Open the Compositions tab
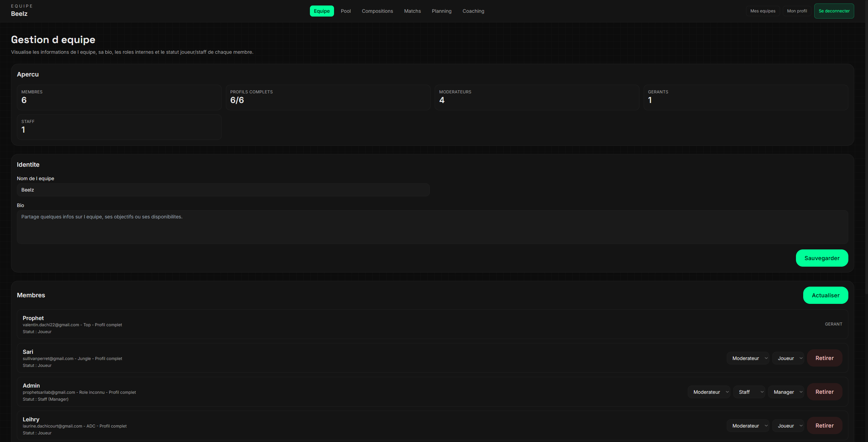Image resolution: width=868 pixels, height=442 pixels. click(377, 11)
